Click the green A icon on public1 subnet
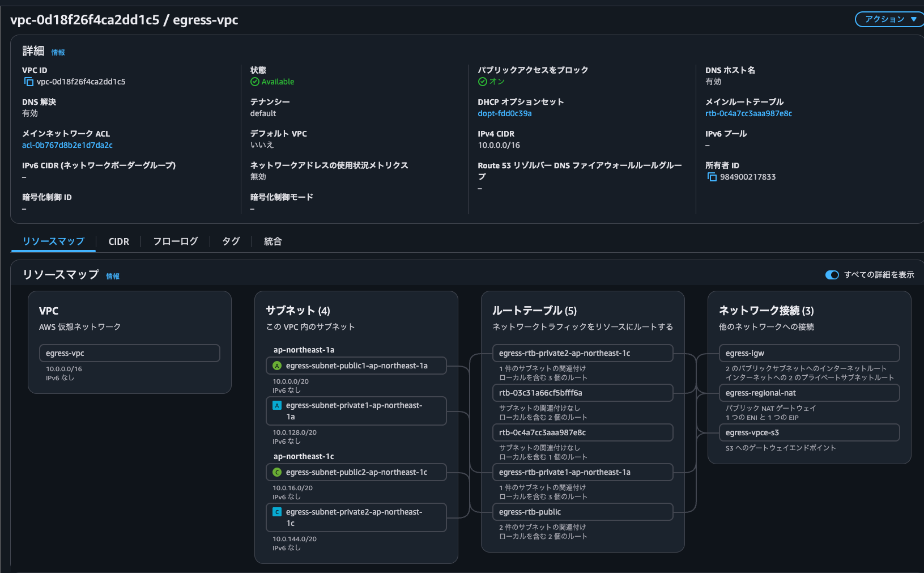 click(x=277, y=366)
